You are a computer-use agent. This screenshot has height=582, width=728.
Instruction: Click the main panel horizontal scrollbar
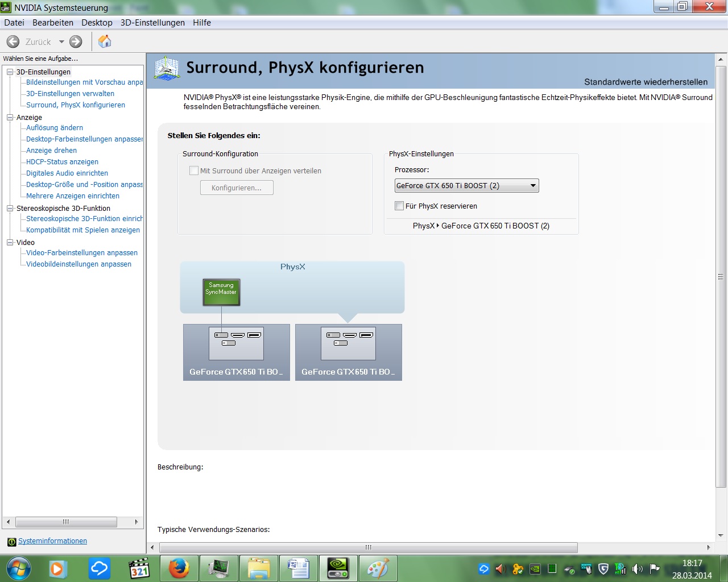[x=369, y=547]
